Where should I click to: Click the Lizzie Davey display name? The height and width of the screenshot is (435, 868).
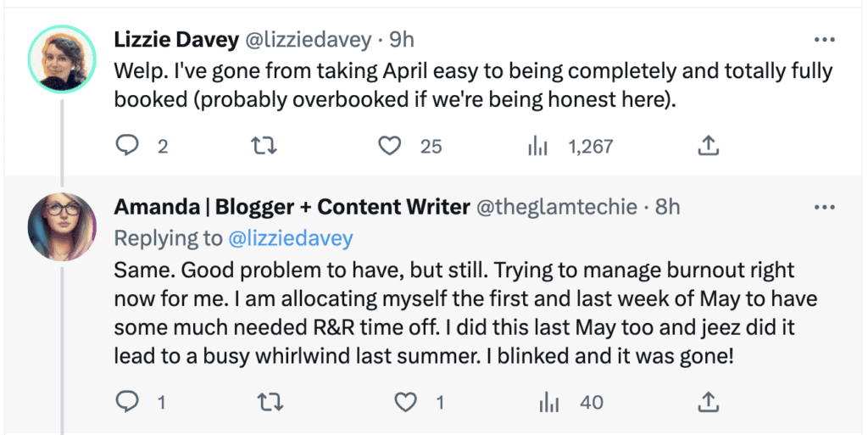click(175, 40)
